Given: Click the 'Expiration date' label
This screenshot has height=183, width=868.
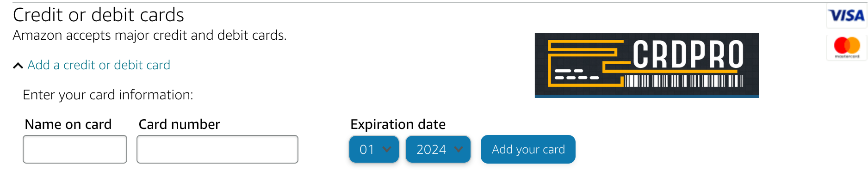Looking at the screenshot, I should [398, 124].
